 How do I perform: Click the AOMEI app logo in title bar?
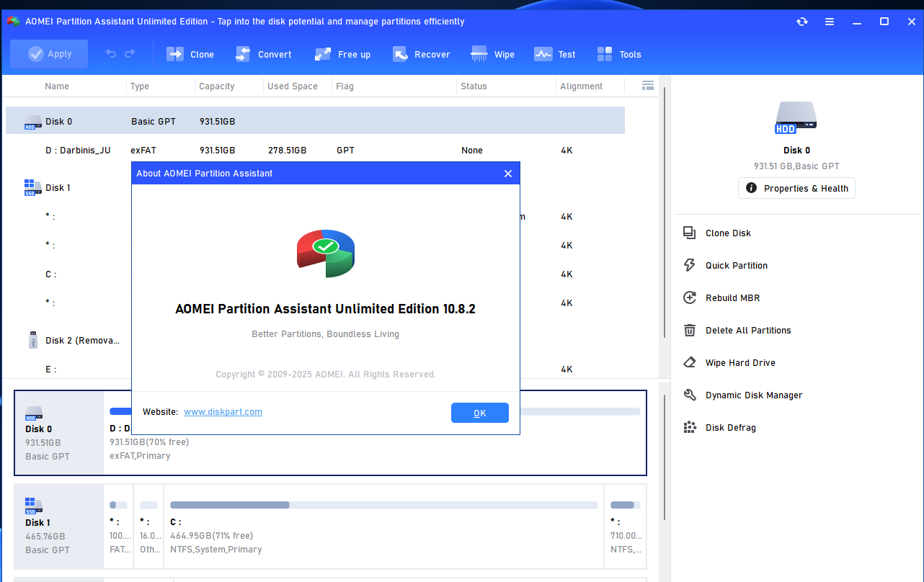click(x=13, y=22)
